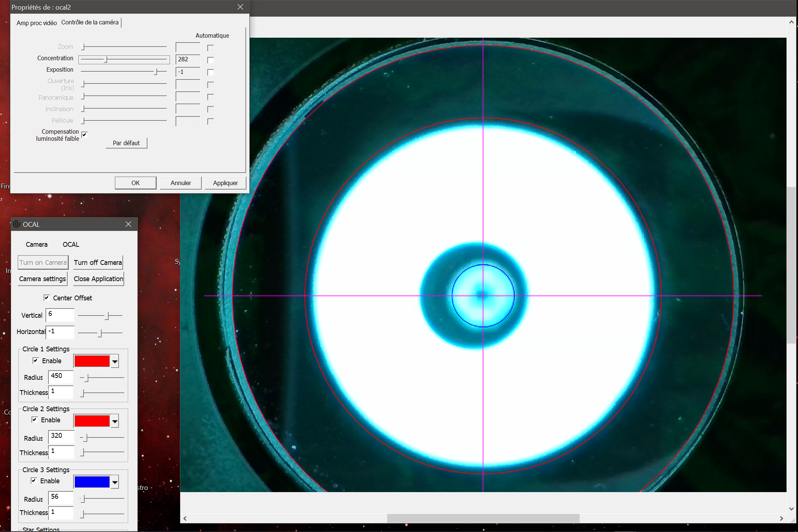Open the Circle 2 color dropdown
Screen dimensions: 798x532
(115, 421)
